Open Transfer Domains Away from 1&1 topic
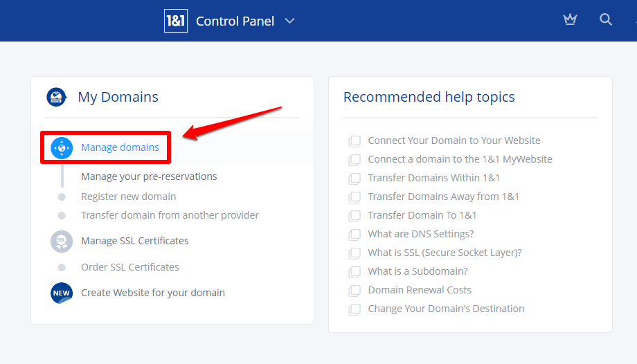This screenshot has width=637, height=364. pos(444,197)
